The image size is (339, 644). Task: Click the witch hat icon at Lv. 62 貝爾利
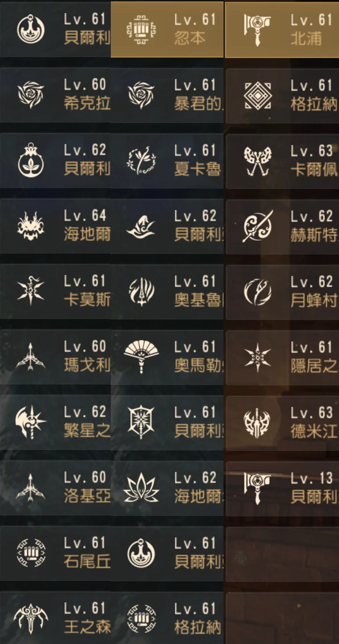[x=141, y=226]
